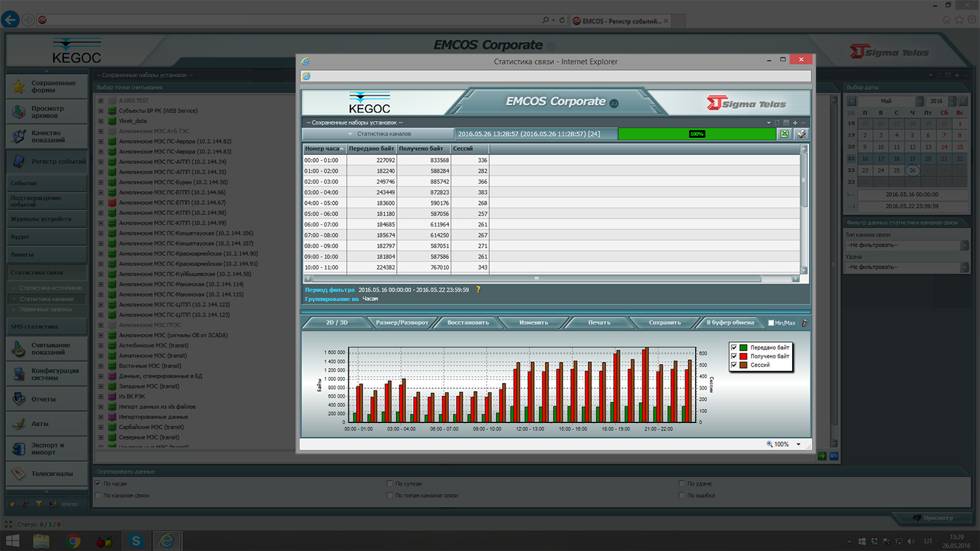Click the printer icon beside the progress bar
Viewport: 980px width, 551px height.
pyautogui.click(x=801, y=134)
